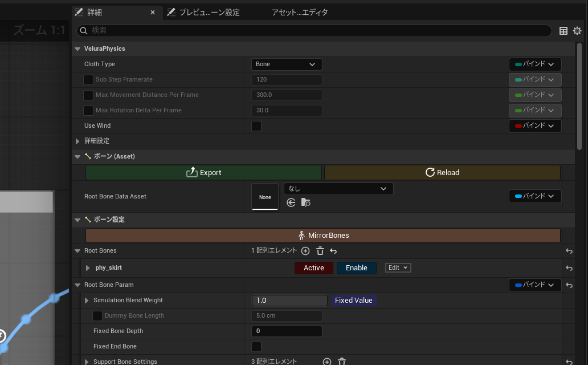
Task: Open バインド dropdown for Cloth Type
Action: point(535,64)
